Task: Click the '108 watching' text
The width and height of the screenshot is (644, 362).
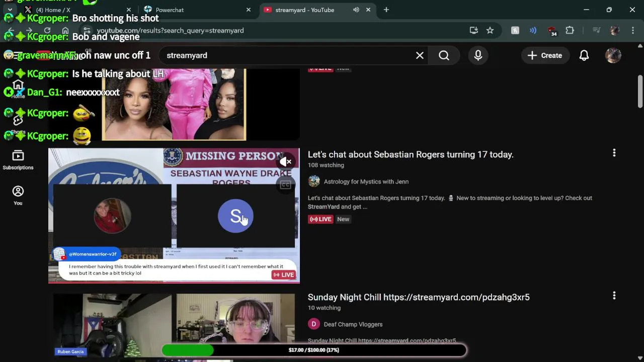Action: 326,165
